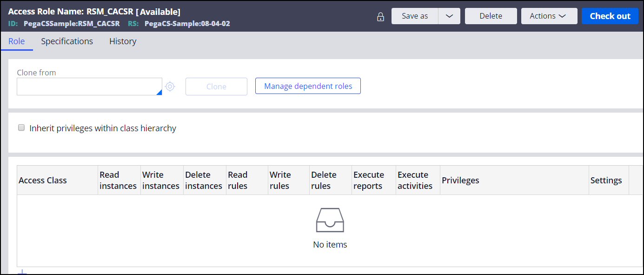The height and width of the screenshot is (275, 644).
Task: Click the Save as button
Action: [x=415, y=16]
